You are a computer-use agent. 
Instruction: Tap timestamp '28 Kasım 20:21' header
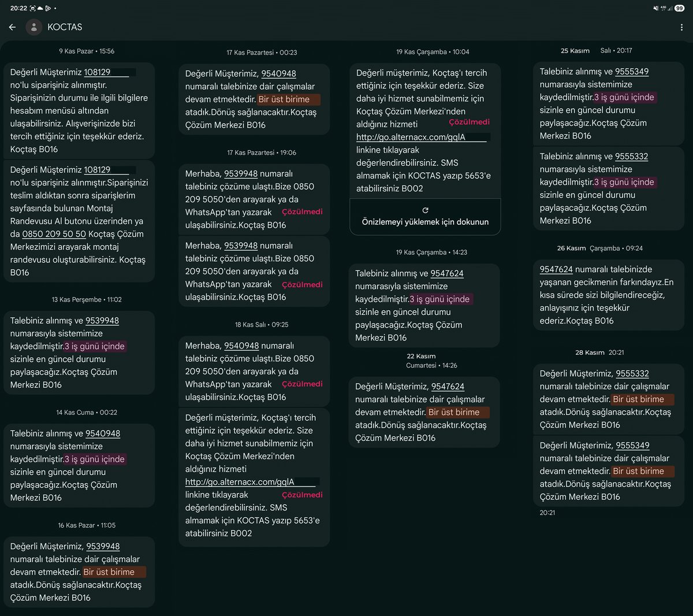pos(599,352)
